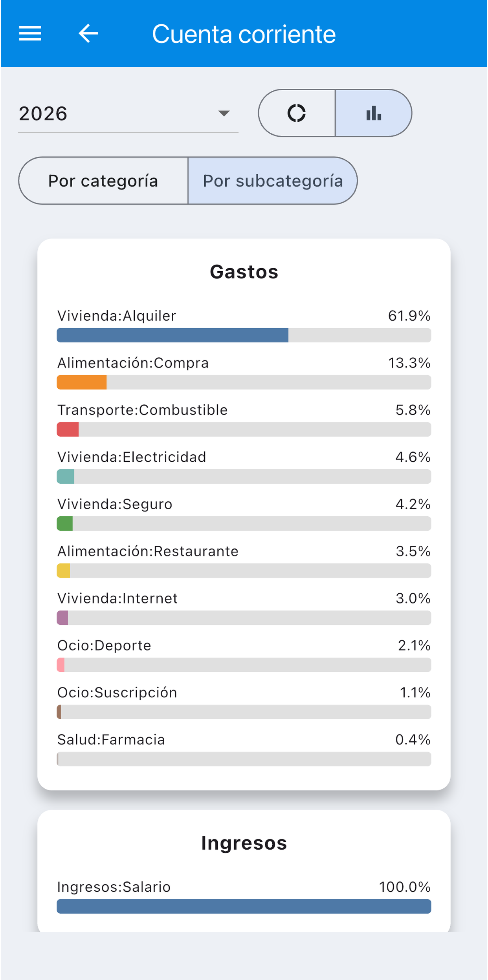Switch to bar chart view
Image resolution: width=488 pixels, height=980 pixels.
(374, 113)
